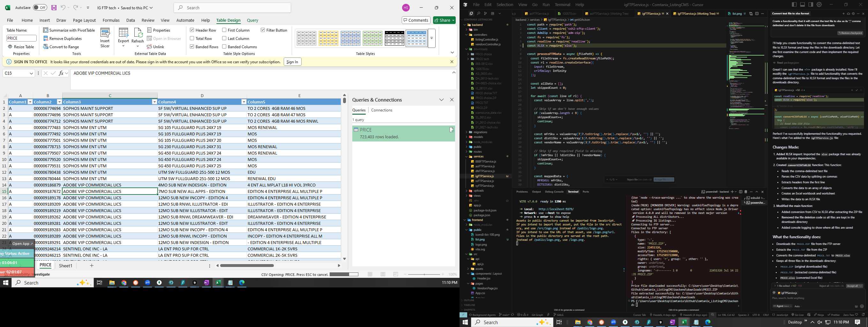Uncheck Banded Rows checkbox
Viewport: 868px width, 327px height.
pos(192,47)
